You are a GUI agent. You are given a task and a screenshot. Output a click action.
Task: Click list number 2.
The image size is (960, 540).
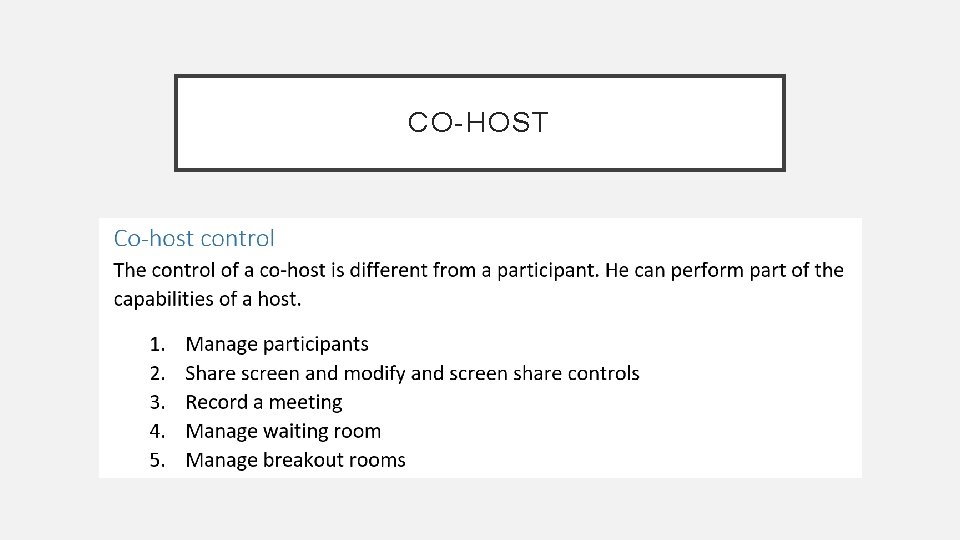point(157,373)
